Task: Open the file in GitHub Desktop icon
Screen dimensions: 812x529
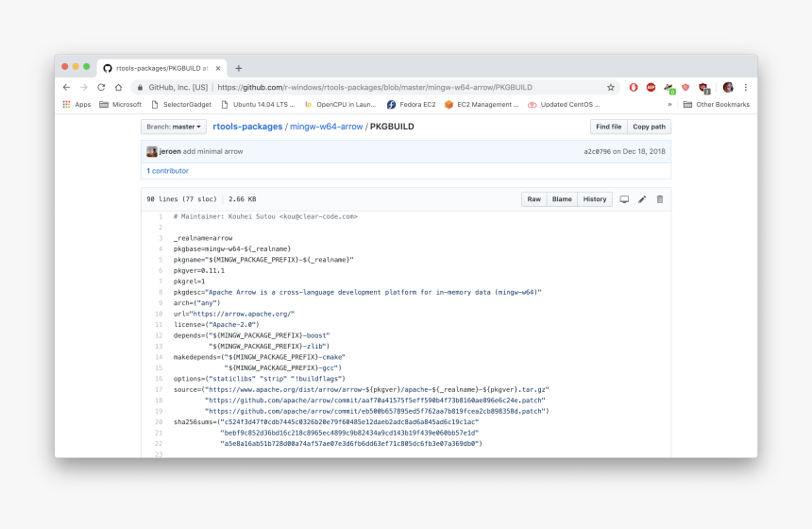Action: click(x=624, y=199)
